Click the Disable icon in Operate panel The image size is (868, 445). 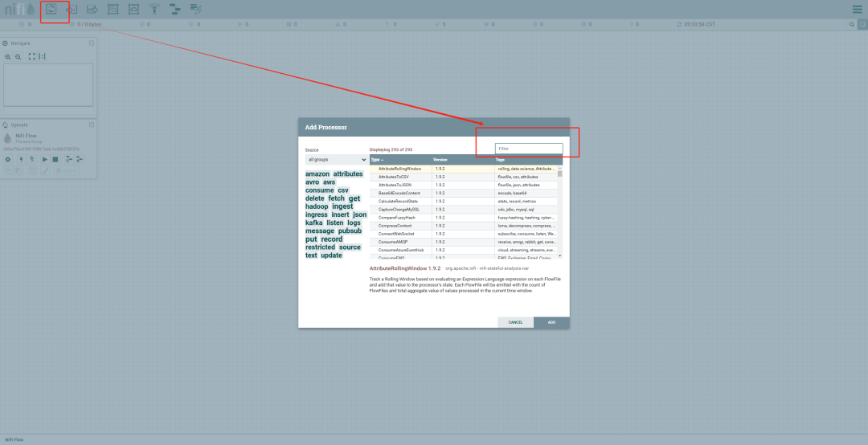coord(31,159)
